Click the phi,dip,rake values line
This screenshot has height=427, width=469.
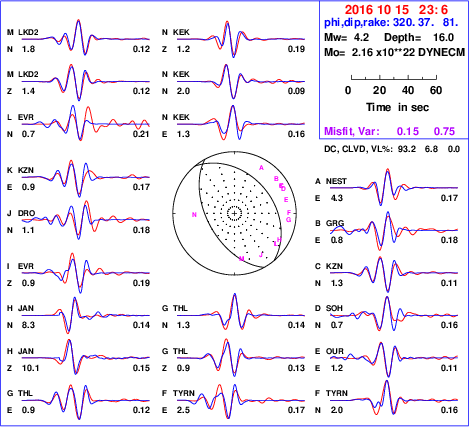click(x=391, y=23)
